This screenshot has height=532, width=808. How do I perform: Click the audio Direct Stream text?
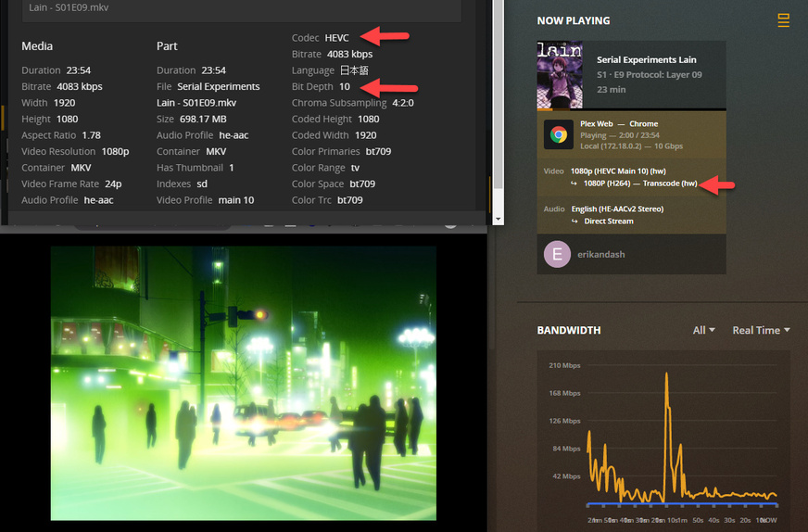tap(609, 222)
